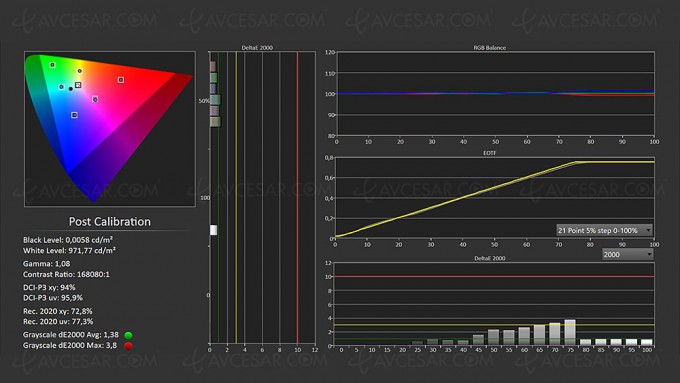This screenshot has width=680, height=383.
Task: Click dropdown arrow of 21 Point selector
Action: pyautogui.click(x=648, y=230)
